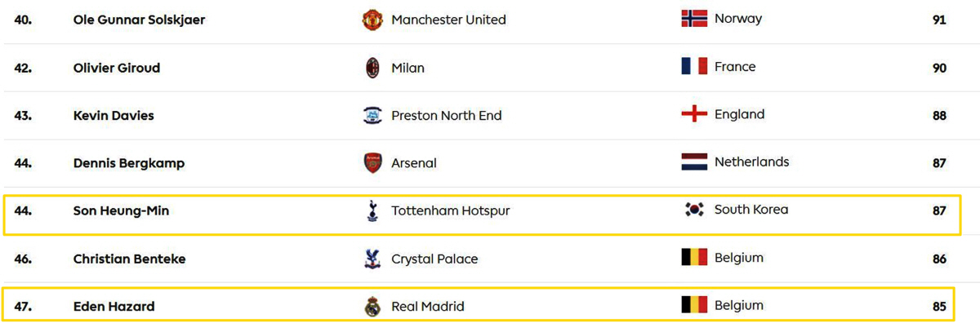This screenshot has width=980, height=323.
Task: Click the Netherlands flag icon
Action: click(694, 162)
